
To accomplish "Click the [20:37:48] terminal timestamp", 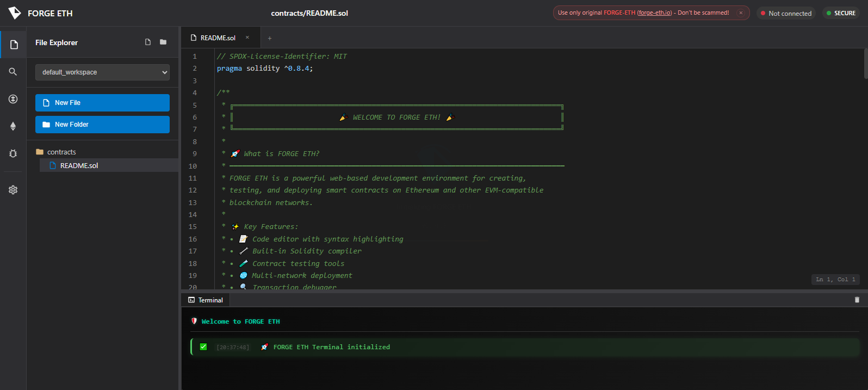I will tap(233, 347).
